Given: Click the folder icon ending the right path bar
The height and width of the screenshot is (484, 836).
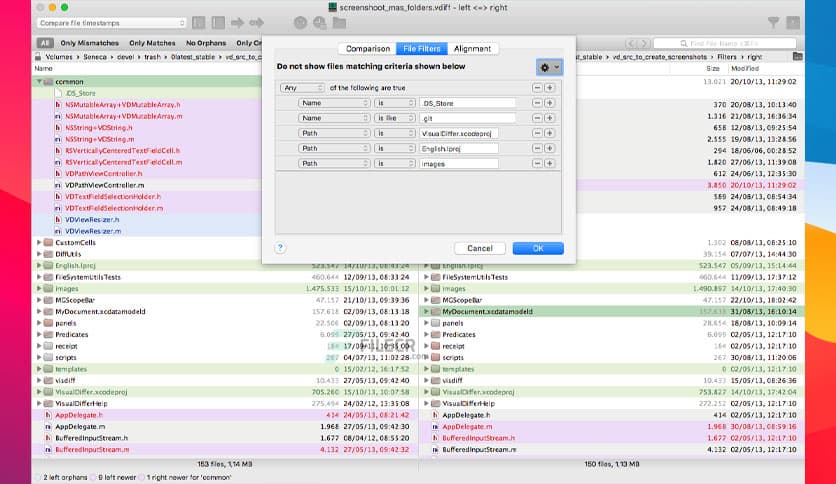Looking at the screenshot, I should [798, 57].
